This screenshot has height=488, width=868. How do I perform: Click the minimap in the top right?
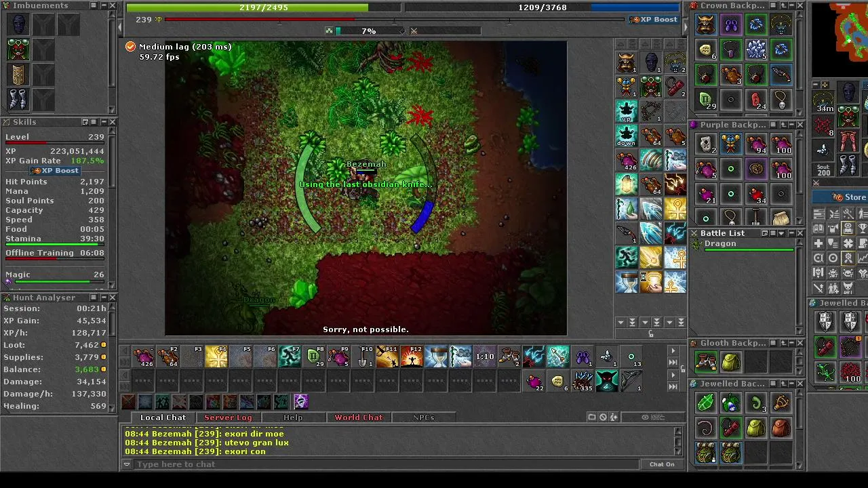[840, 39]
